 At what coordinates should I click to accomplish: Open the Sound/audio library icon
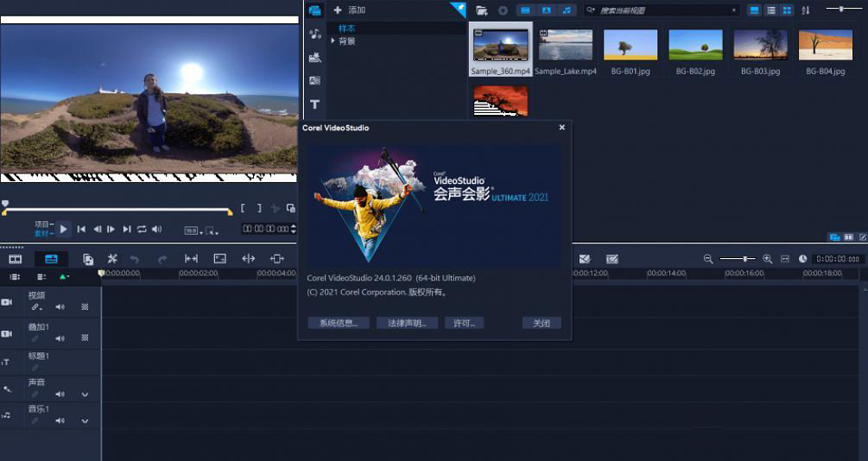click(315, 35)
